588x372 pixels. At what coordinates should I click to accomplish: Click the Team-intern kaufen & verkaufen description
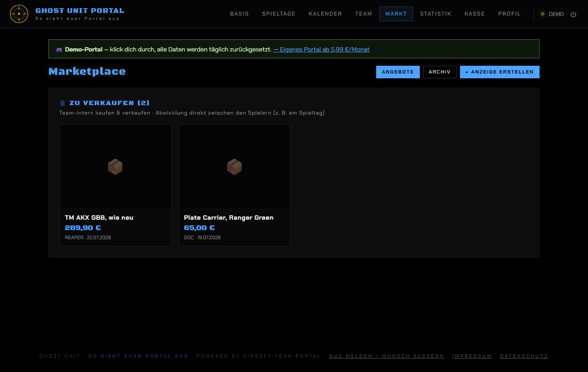[x=192, y=113]
